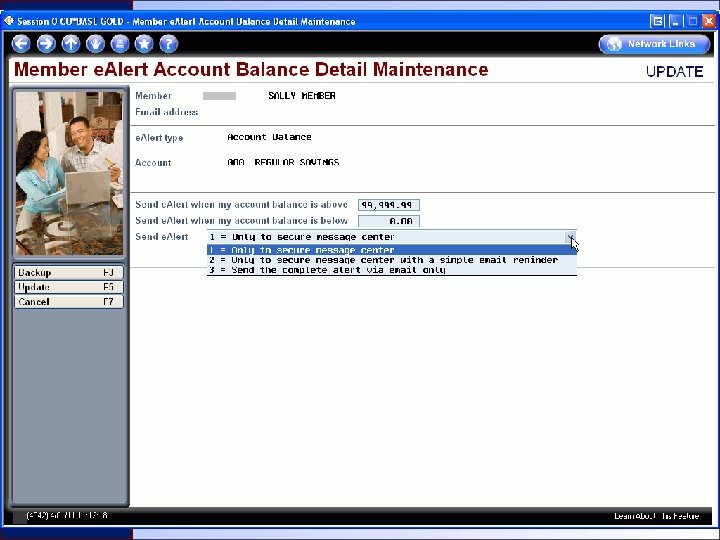
Task: Click the star favorites toolbar icon
Action: click(144, 44)
